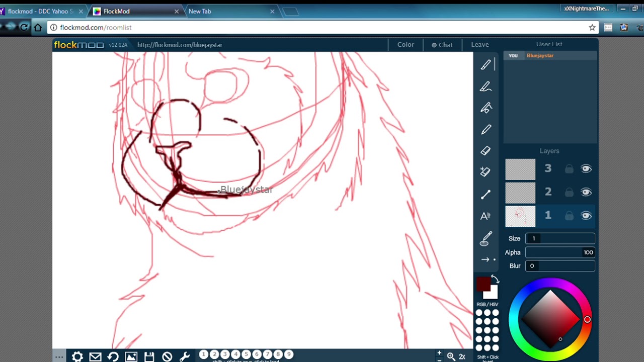Open the wrench tools icon

point(185,357)
